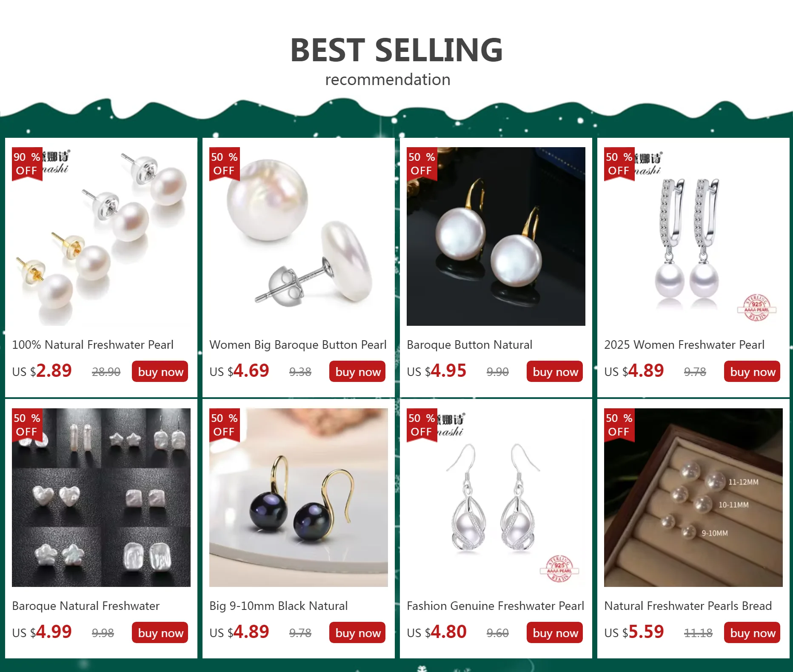Click buy now for 100% Natural Freshwater Pearl

(160, 371)
